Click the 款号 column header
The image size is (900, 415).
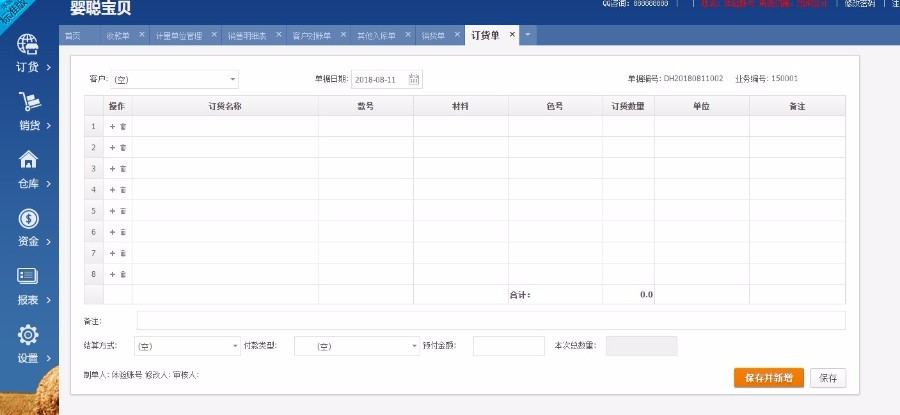point(366,106)
